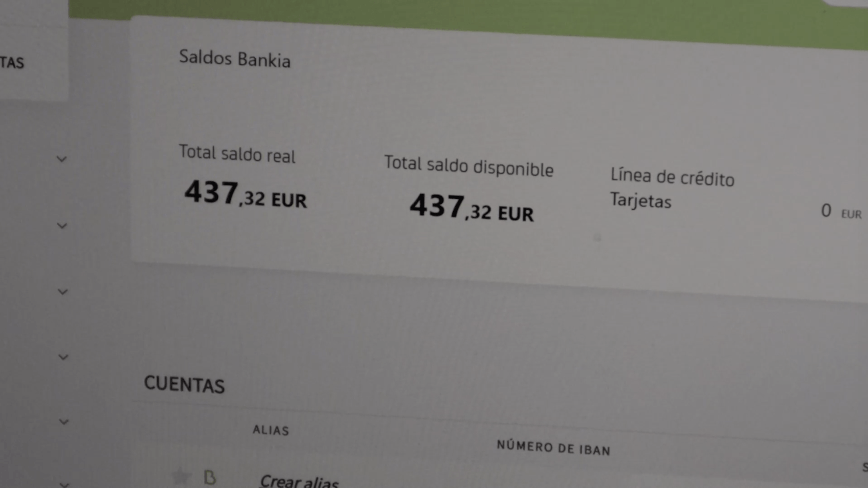Expand the fifth sidebar chevron from top
The height and width of the screenshot is (488, 868).
[x=64, y=422]
